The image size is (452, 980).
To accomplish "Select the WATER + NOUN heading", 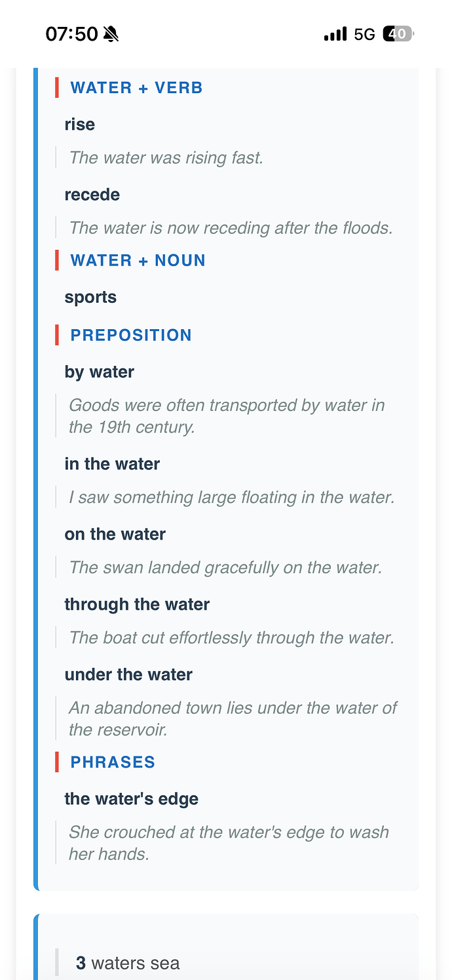I will point(138,260).
